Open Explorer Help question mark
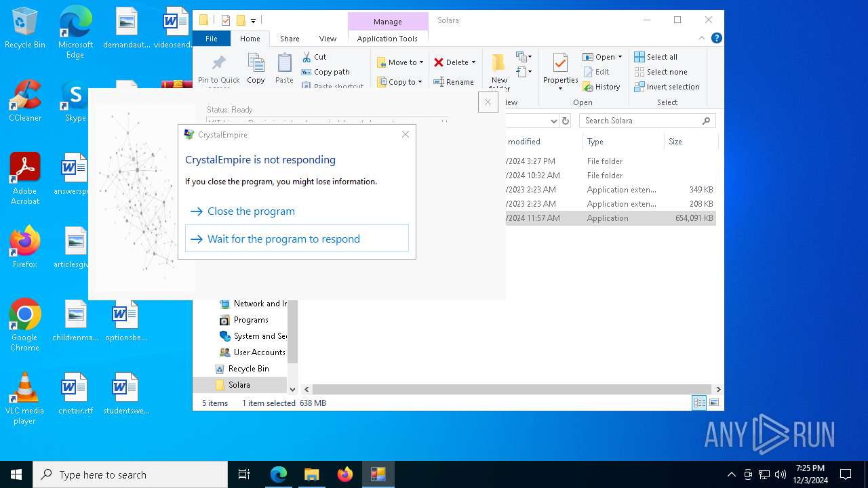Viewport: 868px width, 488px height. point(716,39)
